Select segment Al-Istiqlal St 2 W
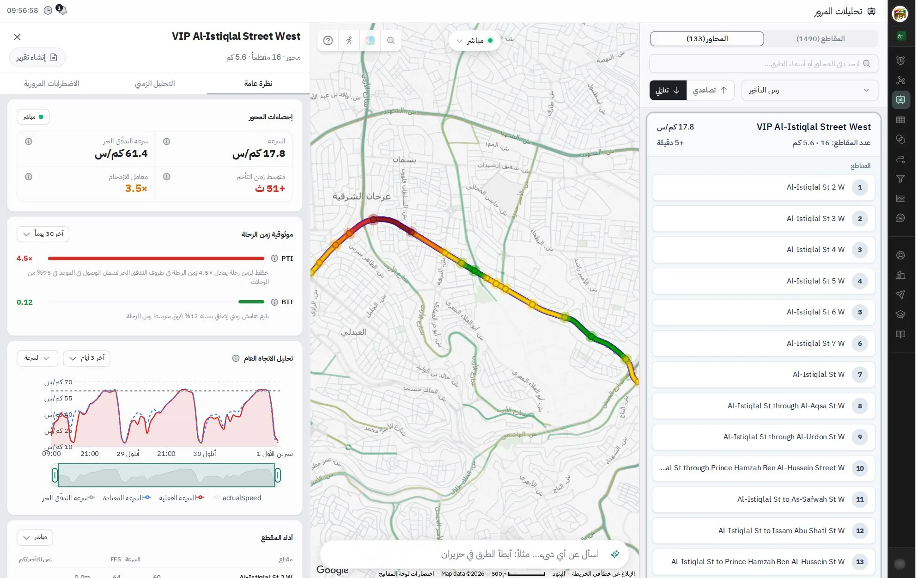Screen dimensions: 924x578 pyautogui.click(x=763, y=187)
